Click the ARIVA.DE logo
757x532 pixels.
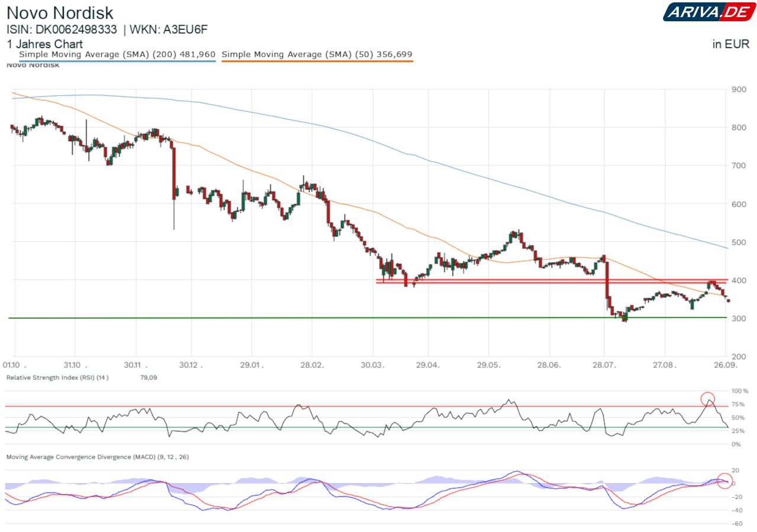[x=709, y=12]
